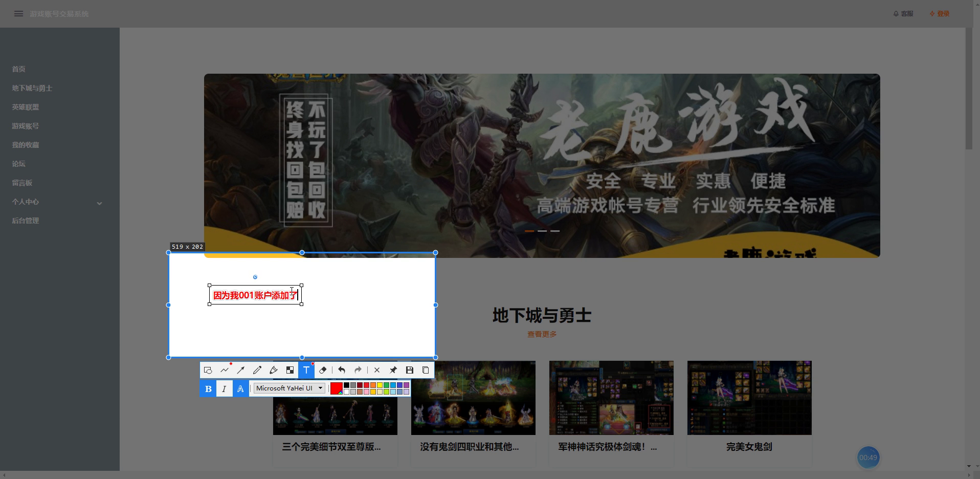980x479 pixels.
Task: Pin the screenshot to screen
Action: (x=393, y=370)
